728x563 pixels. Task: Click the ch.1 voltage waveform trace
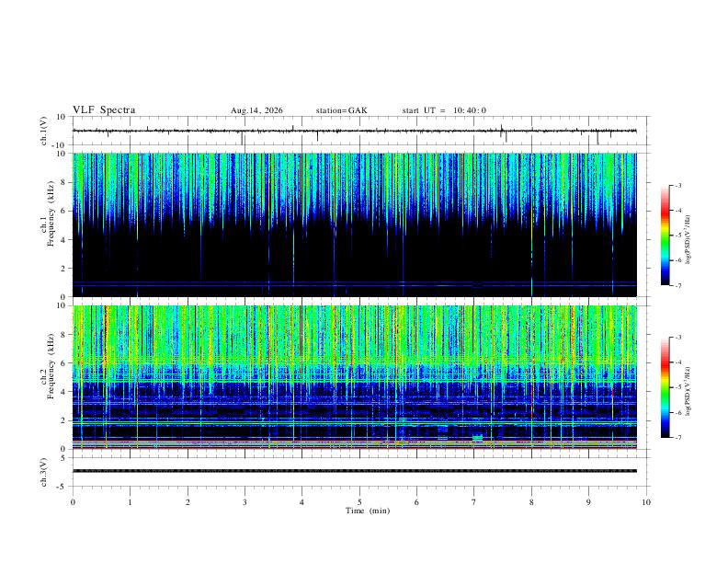(x=355, y=131)
